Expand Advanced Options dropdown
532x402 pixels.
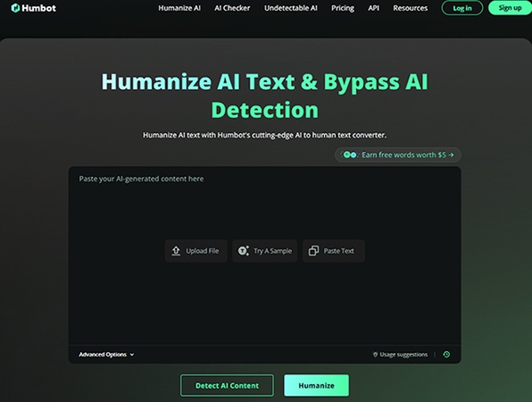point(106,355)
